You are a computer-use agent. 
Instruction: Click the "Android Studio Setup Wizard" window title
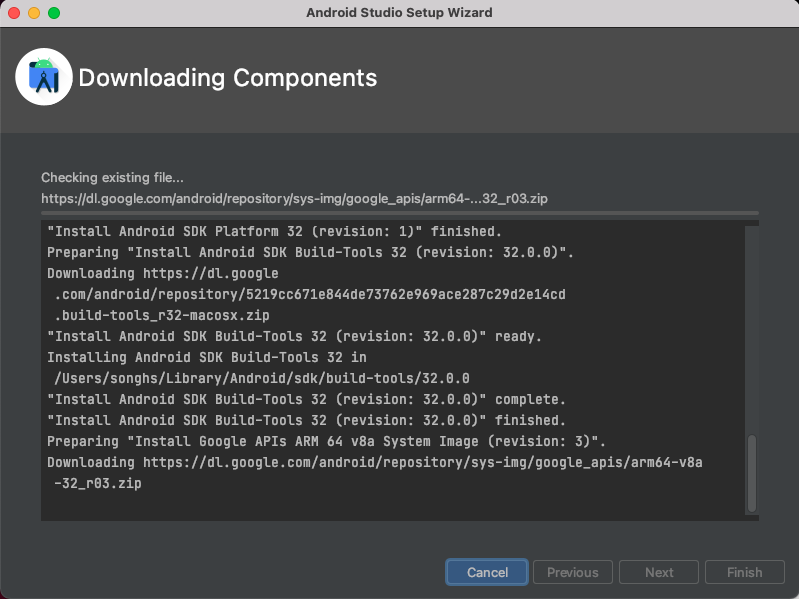coord(400,13)
